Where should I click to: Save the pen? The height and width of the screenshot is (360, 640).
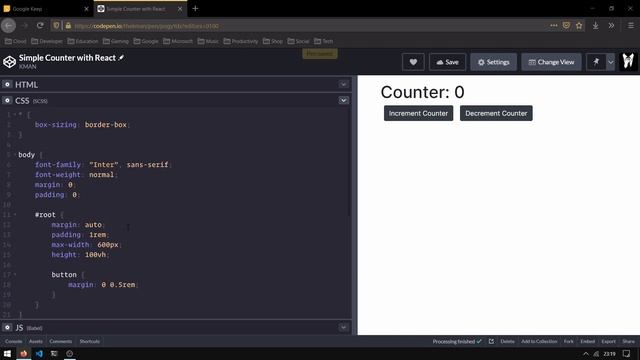pos(447,62)
